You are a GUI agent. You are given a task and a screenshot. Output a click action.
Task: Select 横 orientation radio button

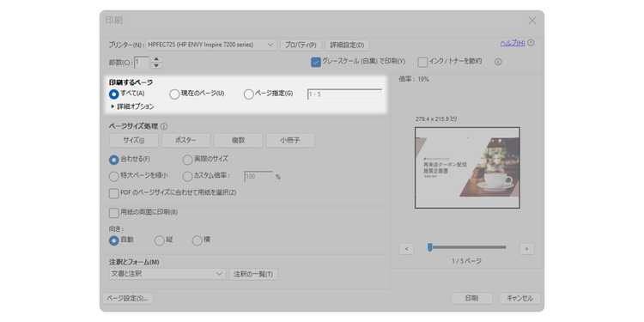point(197,240)
